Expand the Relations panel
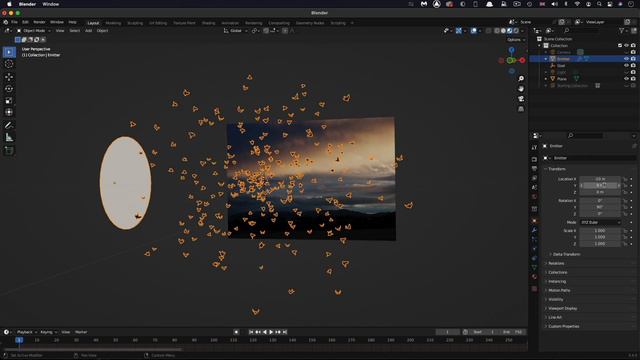This screenshot has height=360, width=640. (556, 263)
